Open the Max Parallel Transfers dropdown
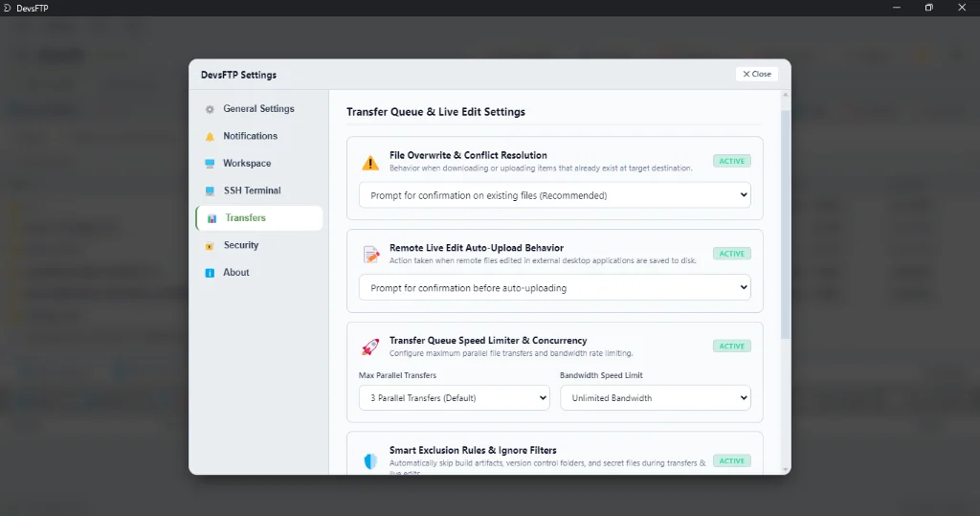This screenshot has width=980, height=516. [x=455, y=398]
